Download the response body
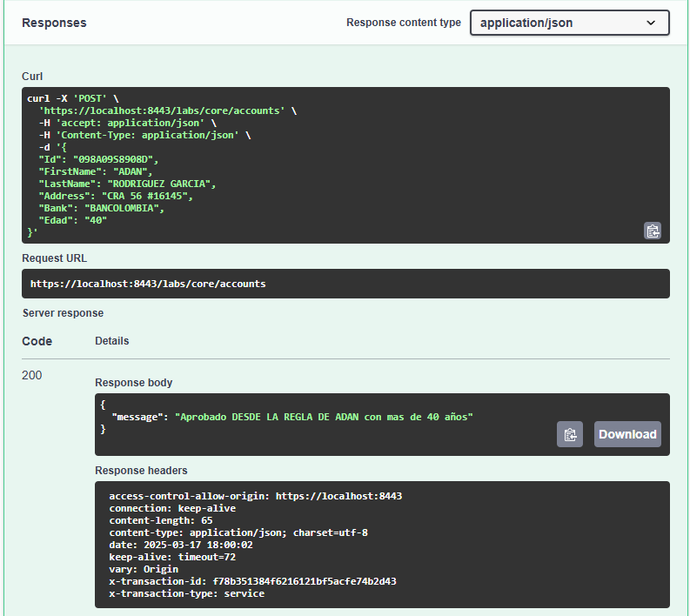The height and width of the screenshot is (616, 690). (x=626, y=434)
